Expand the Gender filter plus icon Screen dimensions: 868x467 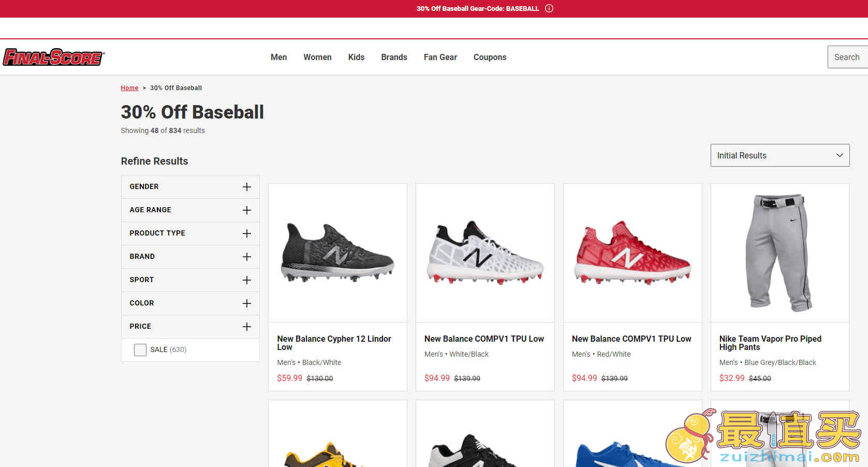coord(247,187)
